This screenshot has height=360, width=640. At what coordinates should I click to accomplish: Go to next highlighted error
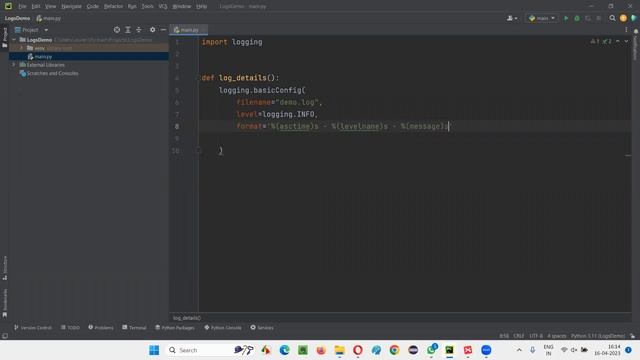[x=626, y=41]
